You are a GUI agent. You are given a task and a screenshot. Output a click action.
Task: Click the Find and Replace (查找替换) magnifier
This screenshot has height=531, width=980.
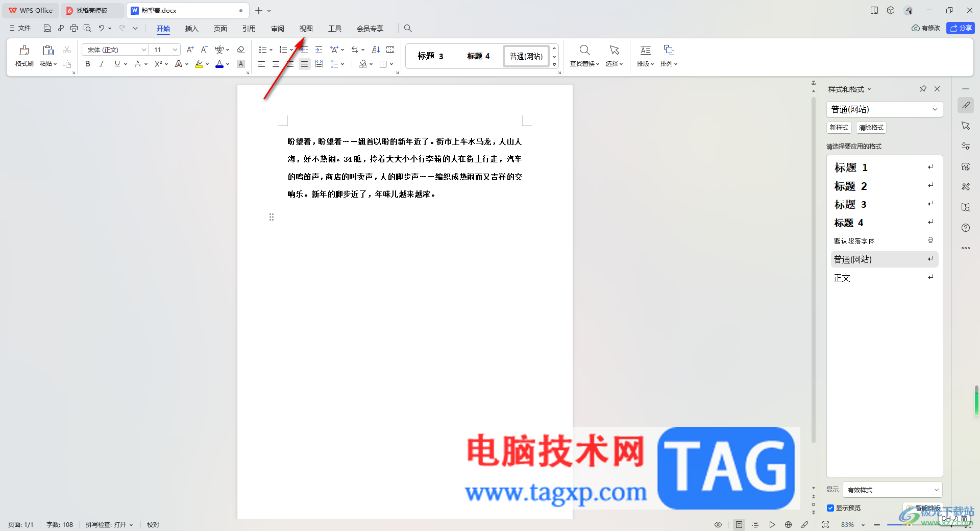(584, 50)
